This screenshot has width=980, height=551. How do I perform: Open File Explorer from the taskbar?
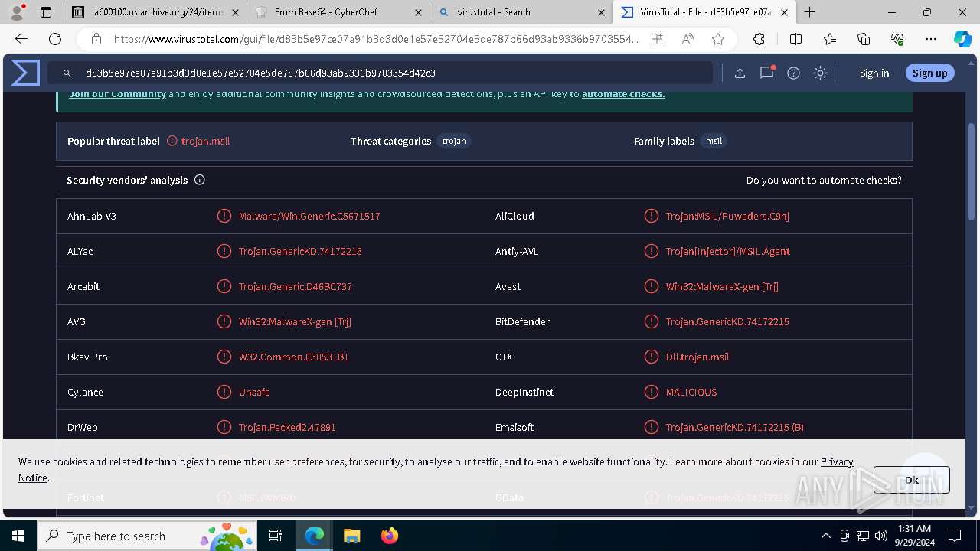pyautogui.click(x=352, y=536)
